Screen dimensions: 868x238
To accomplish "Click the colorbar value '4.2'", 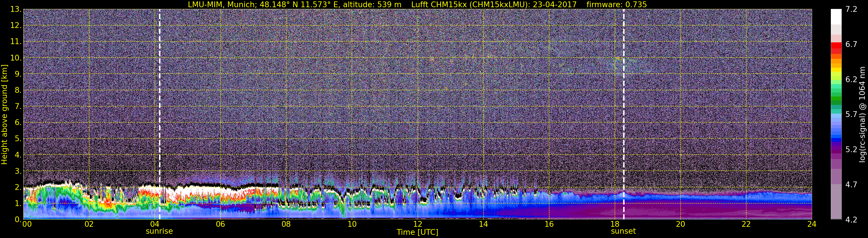I will coord(851,220).
